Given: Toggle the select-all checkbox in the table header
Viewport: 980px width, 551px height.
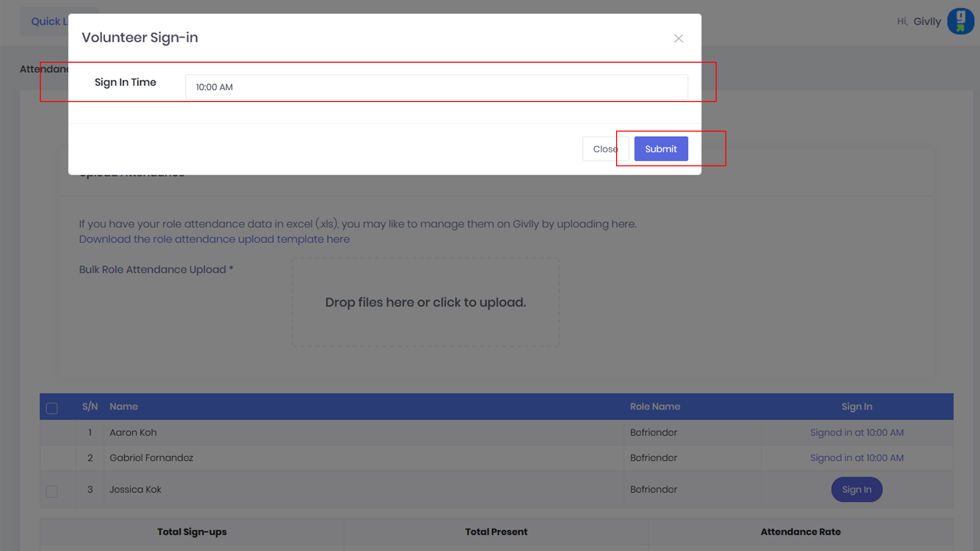Looking at the screenshot, I should [52, 408].
